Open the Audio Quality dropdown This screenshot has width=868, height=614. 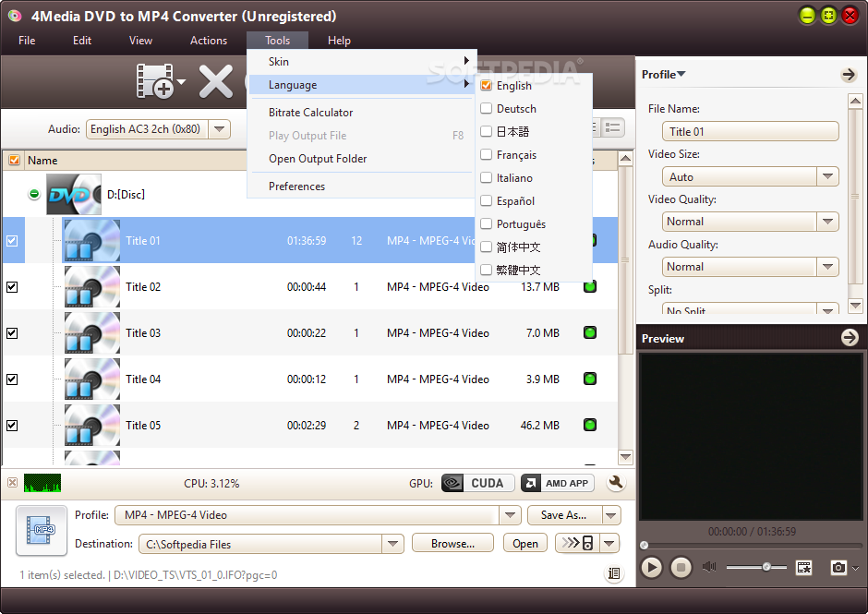tap(827, 267)
